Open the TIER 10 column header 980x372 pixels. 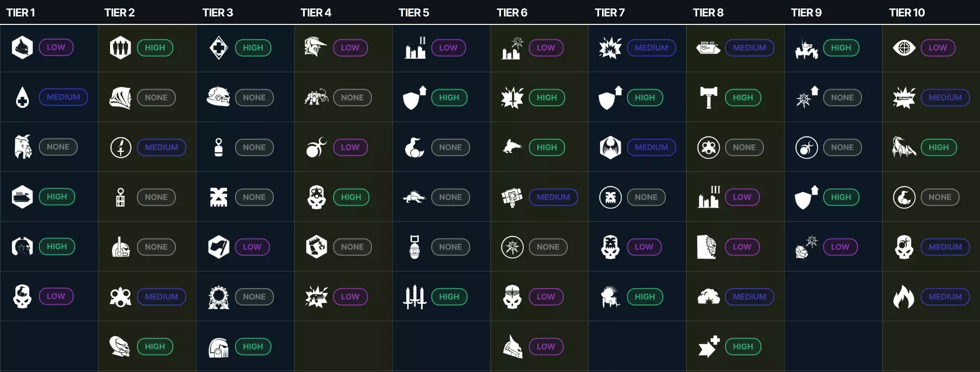tap(907, 12)
